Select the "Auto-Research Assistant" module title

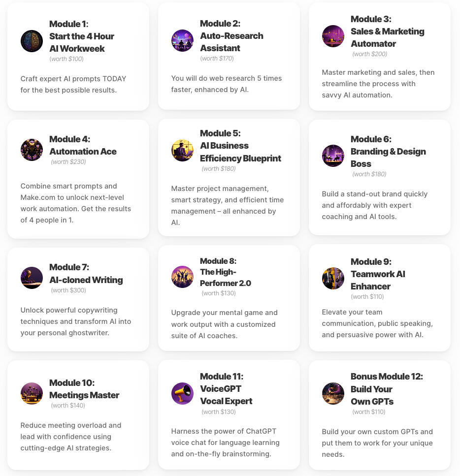pyautogui.click(x=231, y=42)
